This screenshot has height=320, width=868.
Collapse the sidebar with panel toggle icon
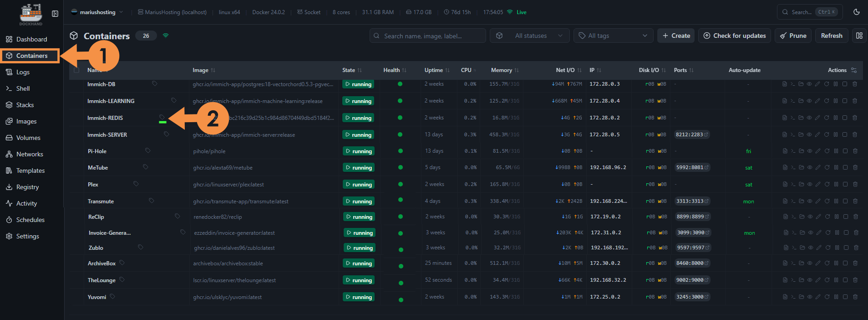coord(55,14)
